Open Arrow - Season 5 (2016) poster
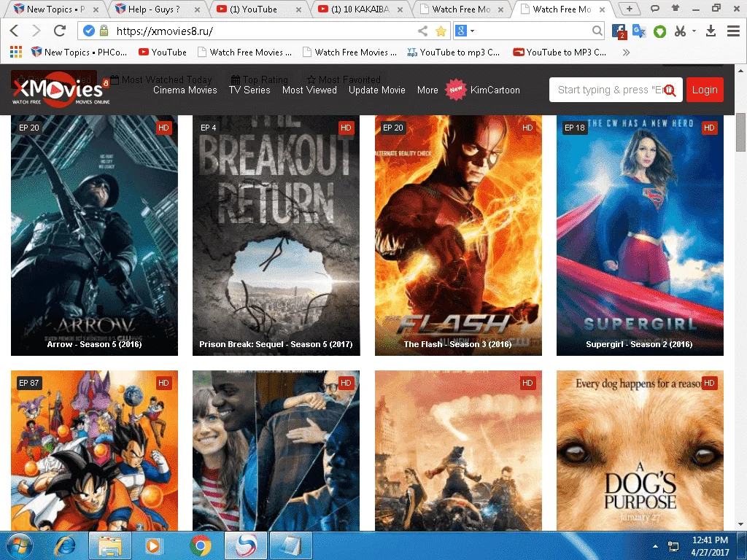 coord(94,236)
